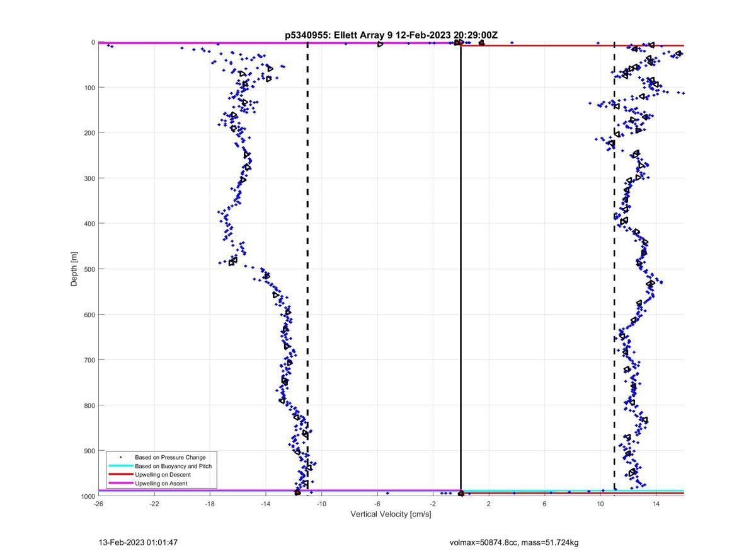Viewport: 756px width, 558px height.
Task: Click the magenta line swatch in the legend
Action: pos(121,484)
